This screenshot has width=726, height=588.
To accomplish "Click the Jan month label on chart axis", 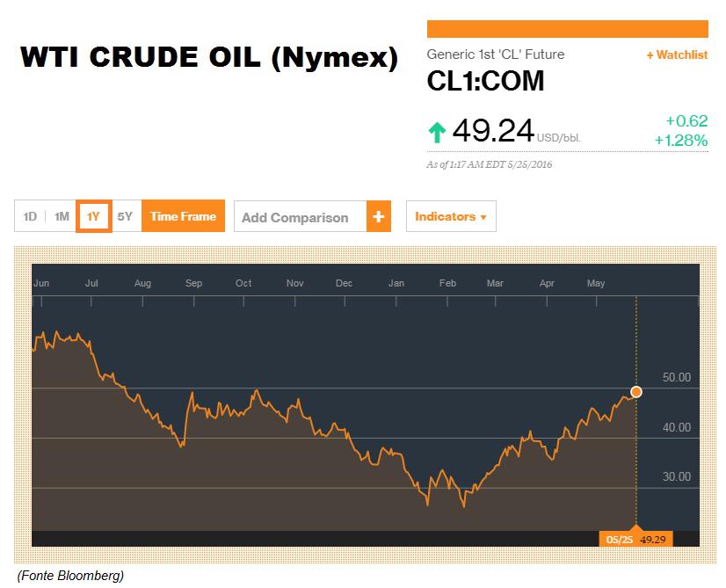I will click(396, 283).
